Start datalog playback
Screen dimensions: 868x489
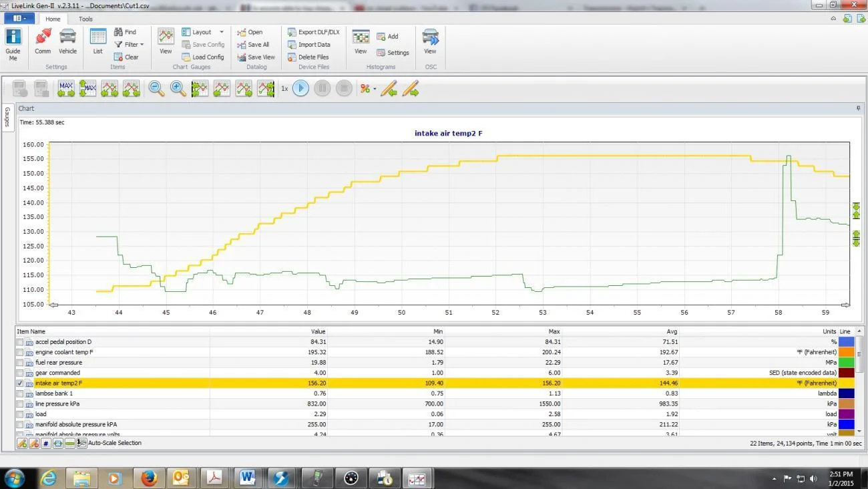coord(301,88)
